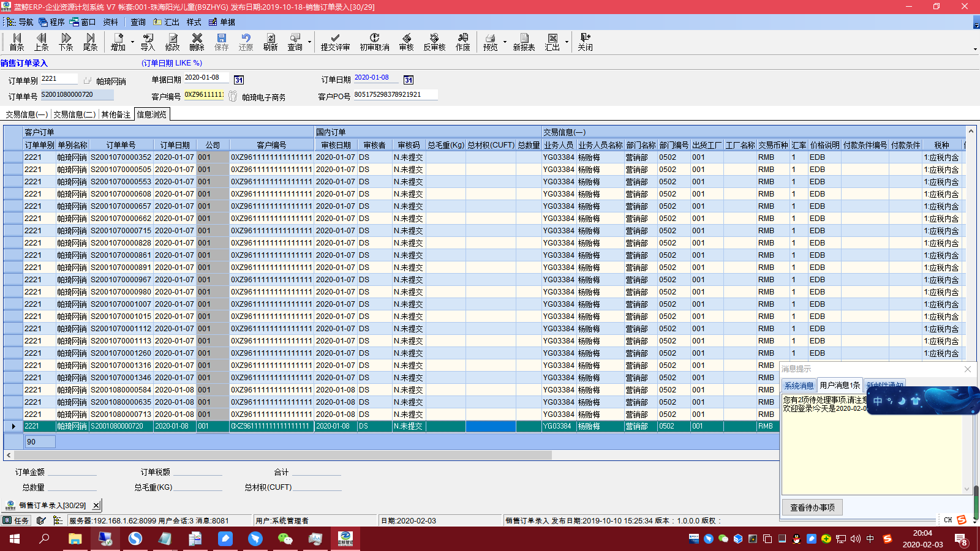Open the dropdown arrow next to 预览
This screenshot has height=551, width=980.
pos(505,42)
